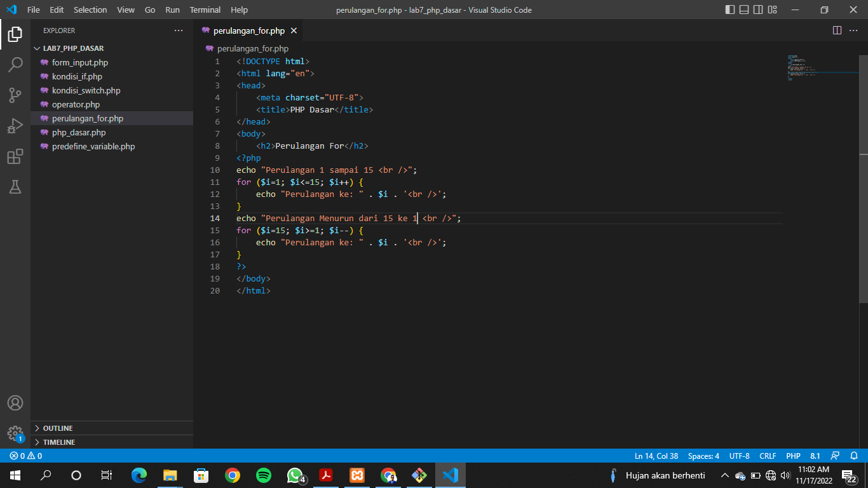
Task: Open errors and warnings status item
Action: coord(26,456)
